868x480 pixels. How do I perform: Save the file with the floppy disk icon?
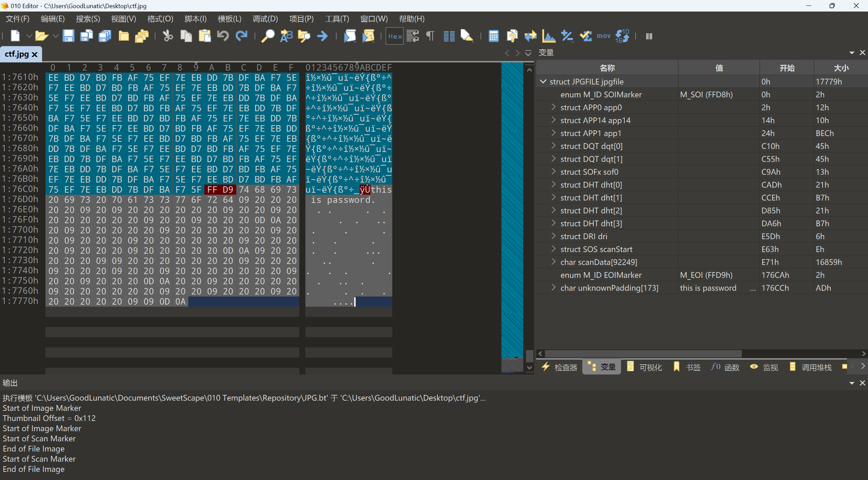(x=68, y=36)
